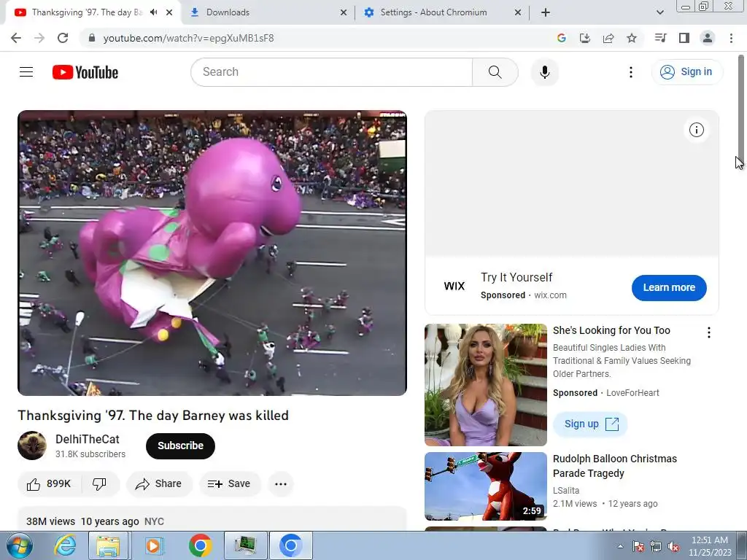Click LSalita channel name
The width and height of the screenshot is (747, 560).
[x=566, y=491]
